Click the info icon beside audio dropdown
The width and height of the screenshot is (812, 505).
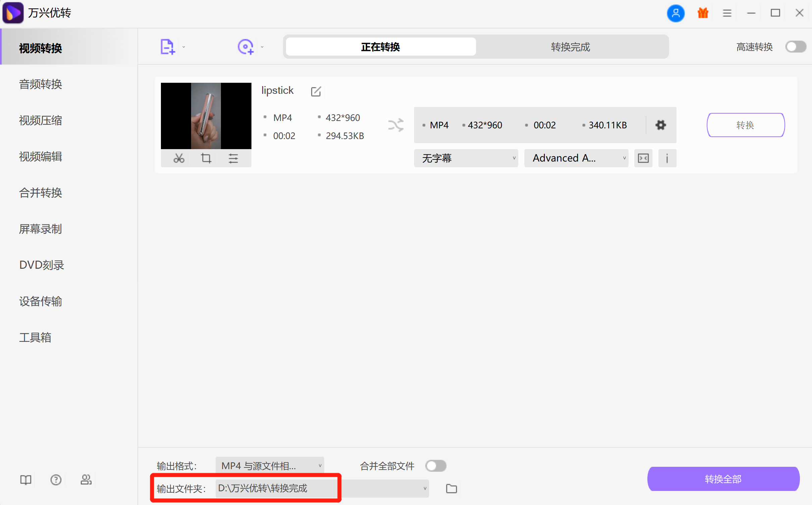(667, 158)
